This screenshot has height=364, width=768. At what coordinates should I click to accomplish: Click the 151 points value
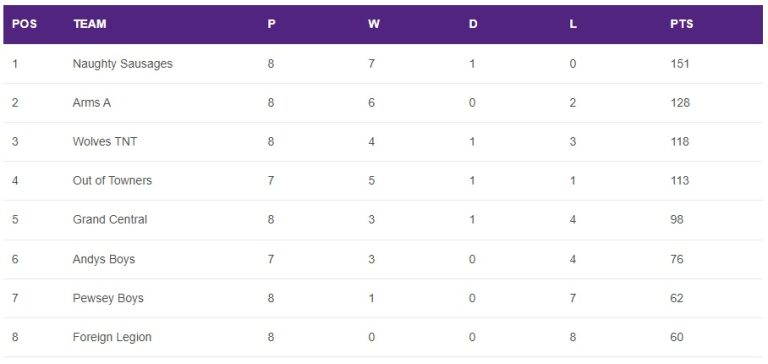pos(680,64)
